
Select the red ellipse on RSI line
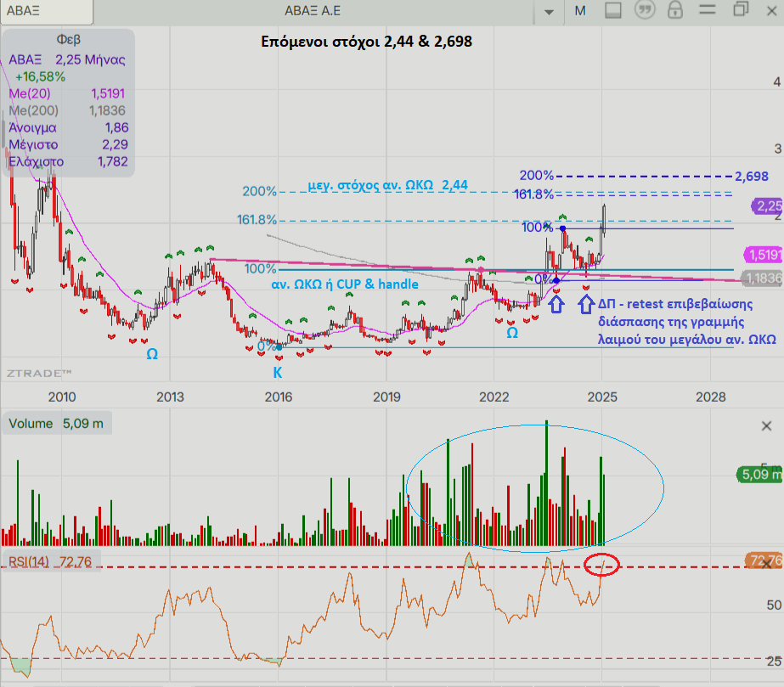[602, 565]
